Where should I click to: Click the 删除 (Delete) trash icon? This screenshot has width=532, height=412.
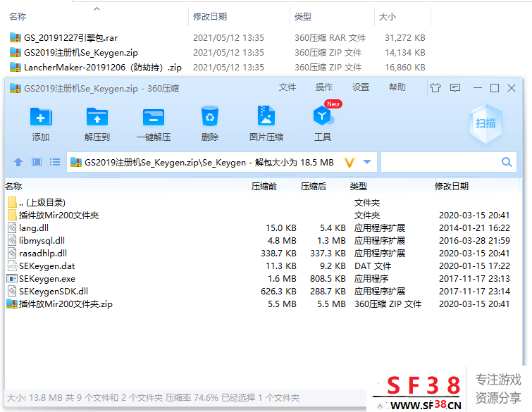pos(210,116)
